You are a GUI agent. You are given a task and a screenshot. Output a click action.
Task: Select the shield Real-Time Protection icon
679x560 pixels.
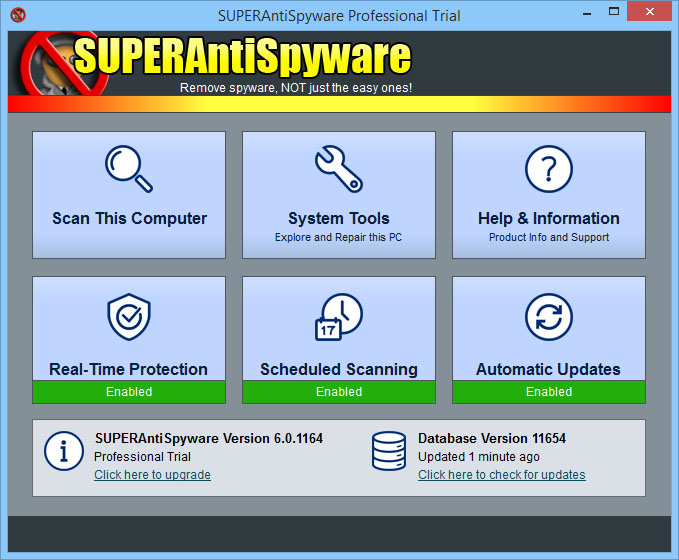coord(129,317)
